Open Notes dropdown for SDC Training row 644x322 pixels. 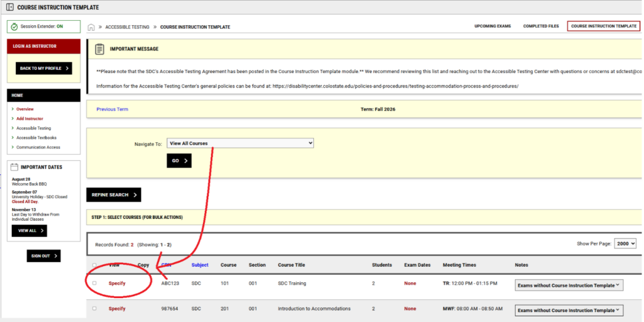[569, 286]
